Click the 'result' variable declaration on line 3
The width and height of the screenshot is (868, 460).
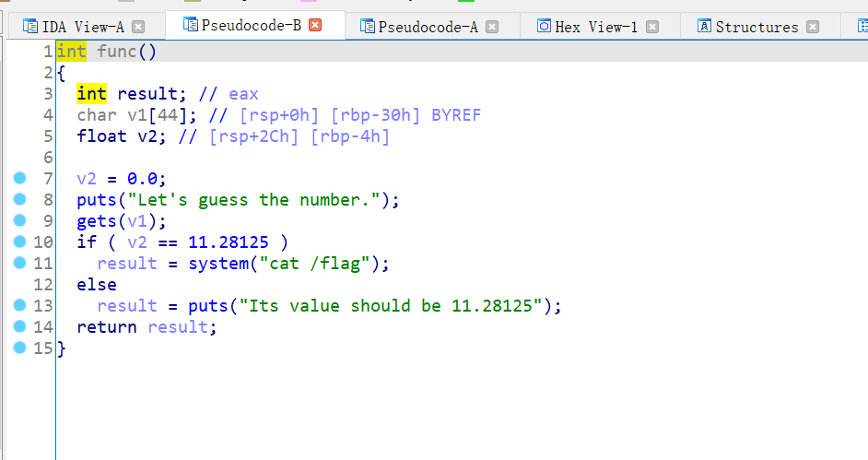(x=147, y=93)
